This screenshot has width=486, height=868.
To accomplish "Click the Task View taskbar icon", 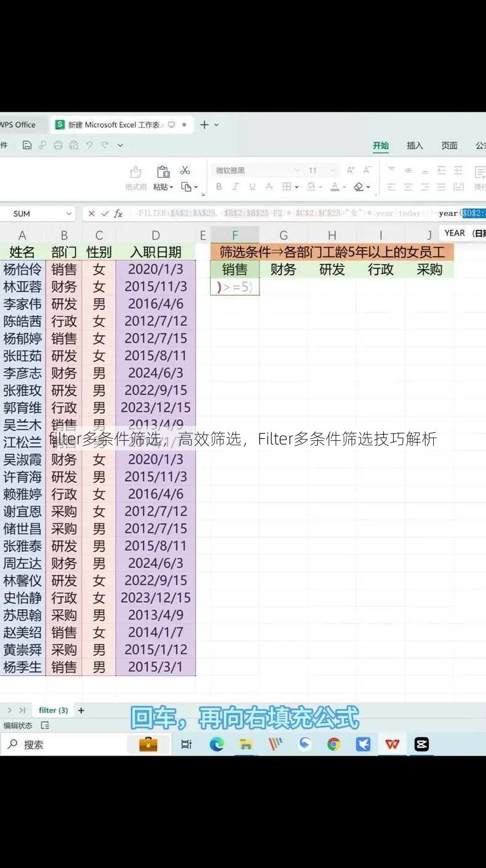I will tap(186, 744).
